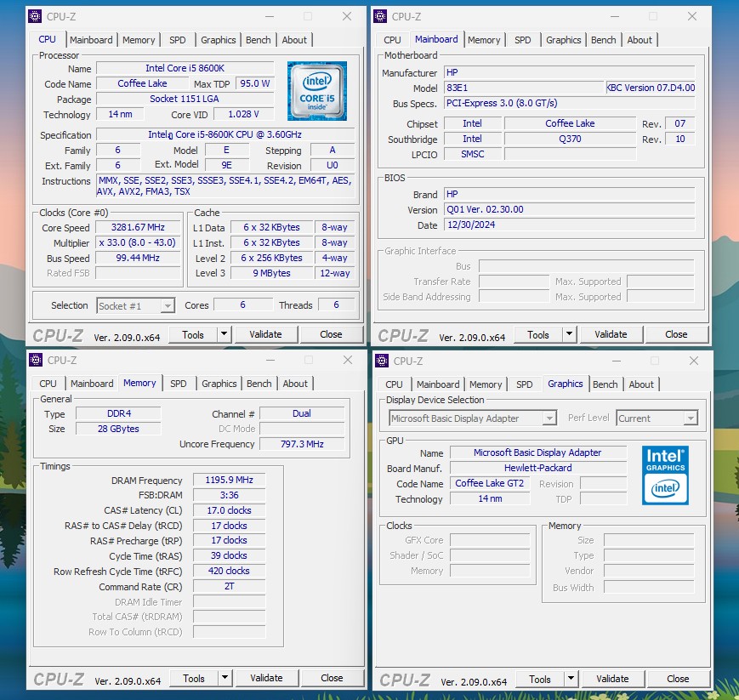Click the Uncore Frequency value '797.3 MHz'
The width and height of the screenshot is (739, 700).
(x=302, y=444)
